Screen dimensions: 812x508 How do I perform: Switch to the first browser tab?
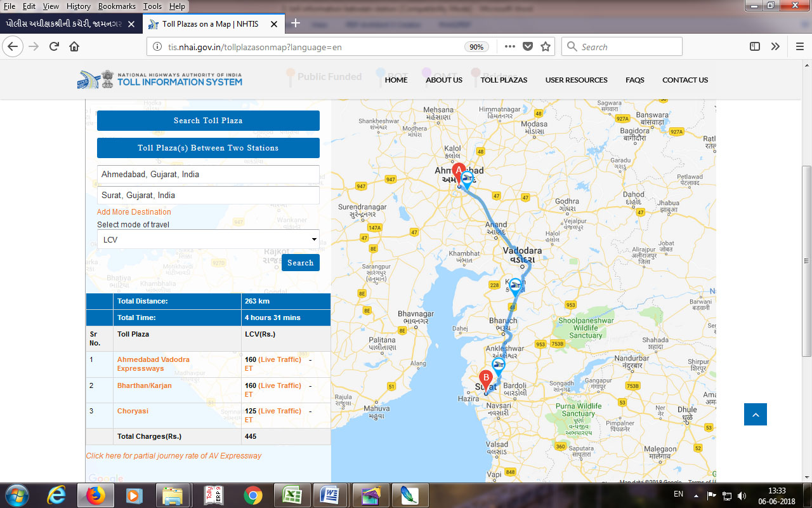click(69, 24)
